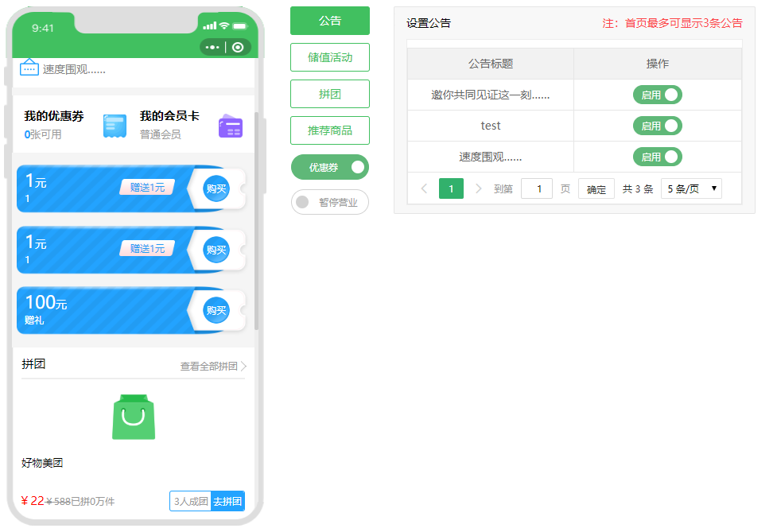Click the 购买 icon on the 100元 coupon
Image resolution: width=777 pixels, height=532 pixels.
pos(217,310)
